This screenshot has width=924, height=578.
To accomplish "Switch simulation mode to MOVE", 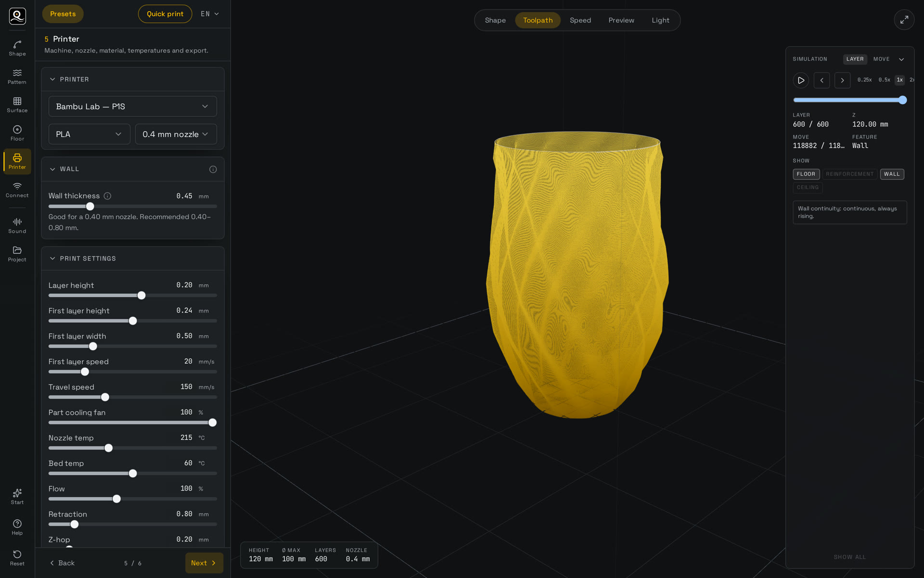I will coord(881,59).
